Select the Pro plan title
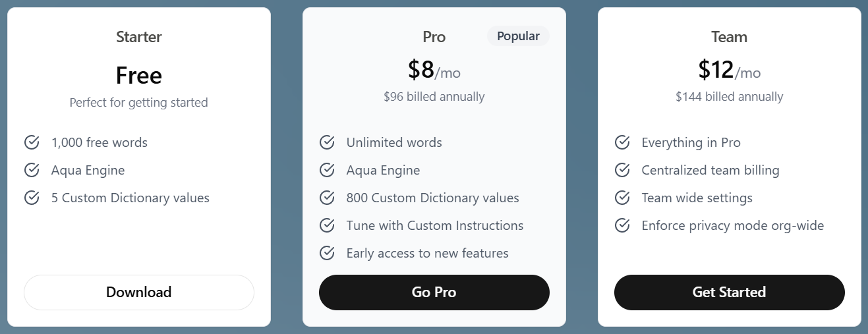868x334 pixels. click(434, 37)
